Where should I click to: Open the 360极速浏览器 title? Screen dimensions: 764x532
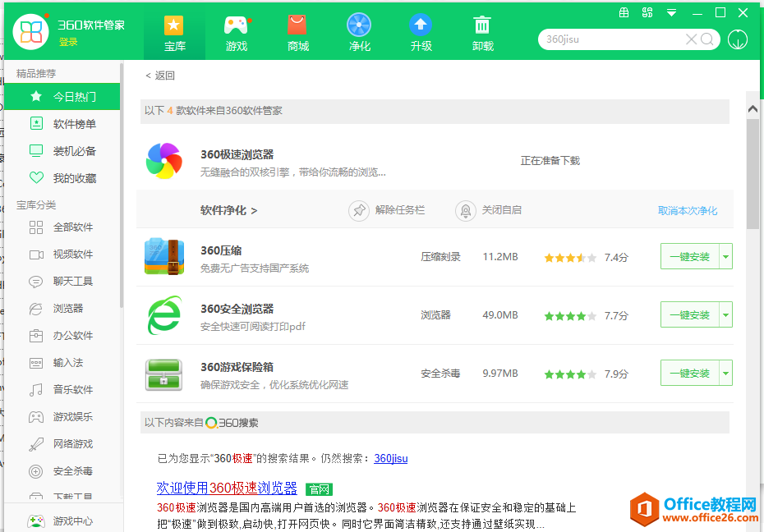[237, 154]
